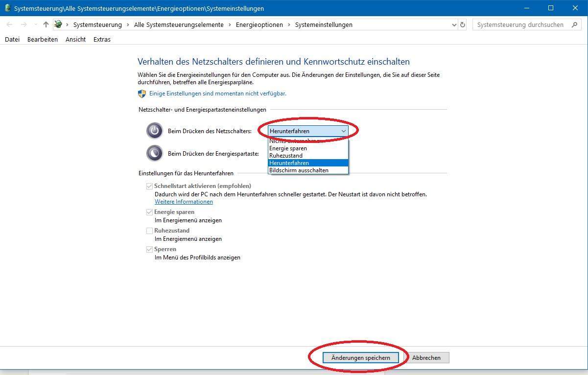Viewport: 588px width, 375px height.
Task: Close the Systemeinstellungen window
Action: (575, 8)
